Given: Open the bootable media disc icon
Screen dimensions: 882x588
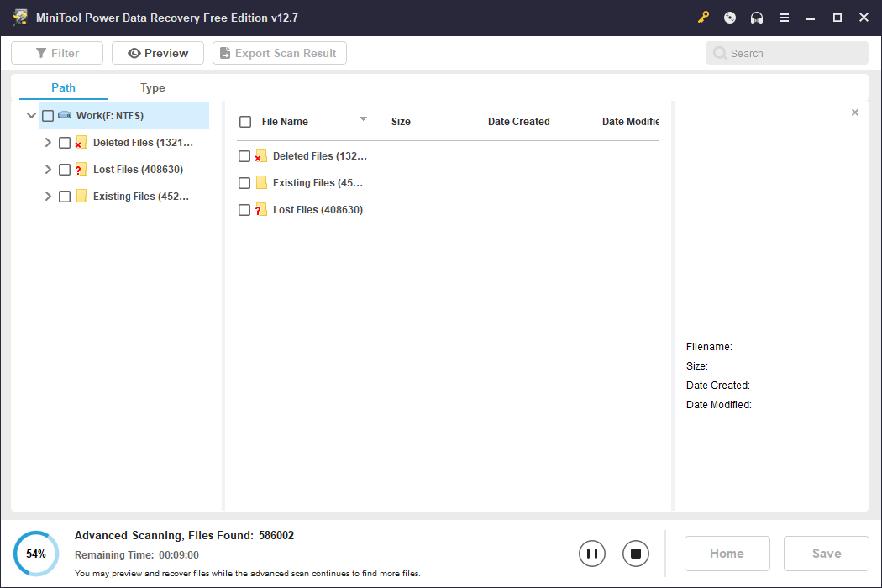Looking at the screenshot, I should click(730, 18).
